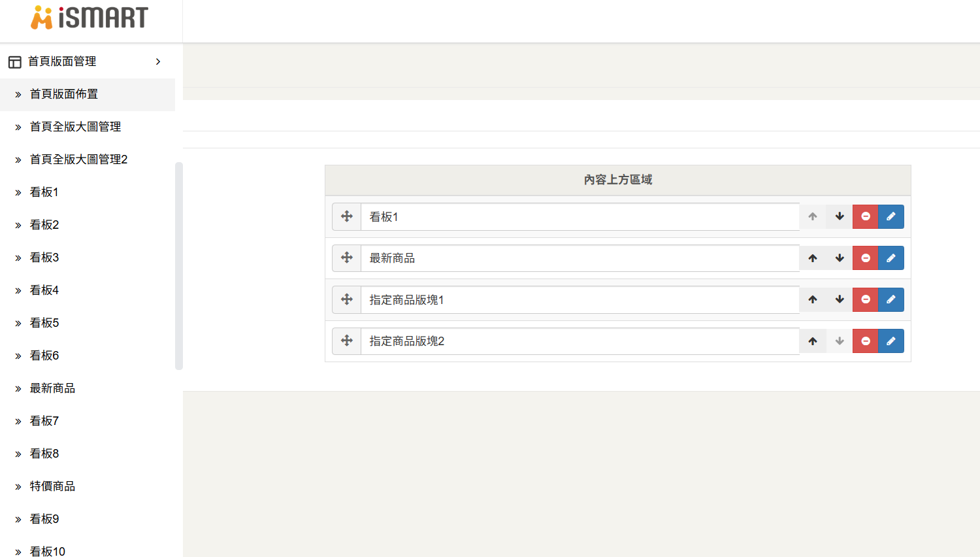Edit the 指定商品版塊2 row
The image size is (980, 557).
[x=891, y=341]
